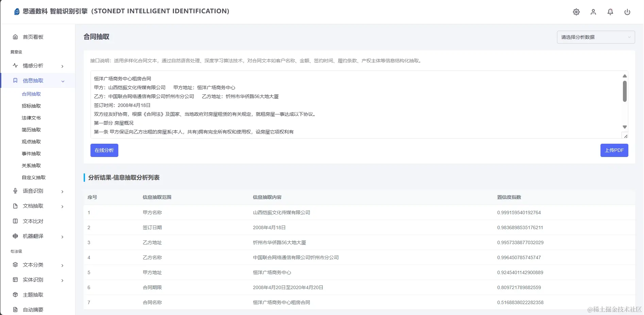Viewport: 644px width, 315px height.
Task: Expand the 实体识别 submenu chevron
Action: coord(62,280)
